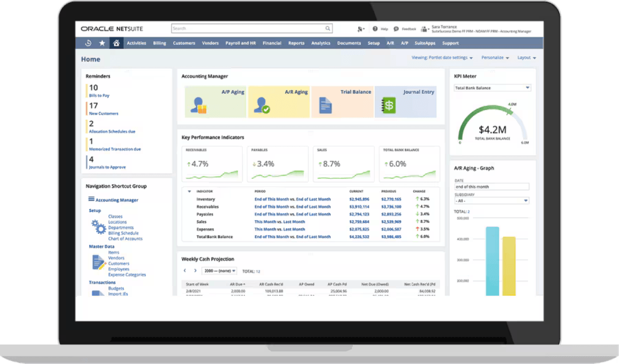
Task: Click the star Shortcuts icon
Action: tap(101, 42)
